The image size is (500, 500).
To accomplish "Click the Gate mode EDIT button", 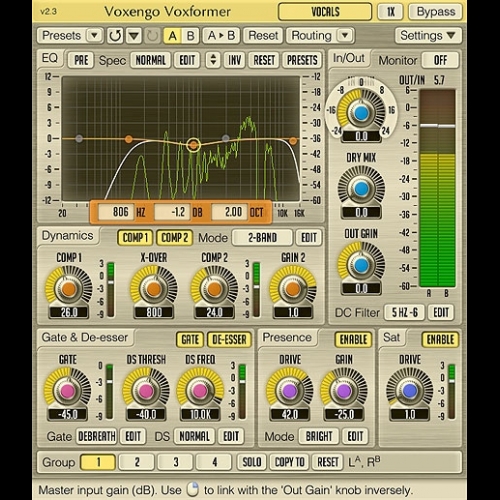I will coord(133,436).
